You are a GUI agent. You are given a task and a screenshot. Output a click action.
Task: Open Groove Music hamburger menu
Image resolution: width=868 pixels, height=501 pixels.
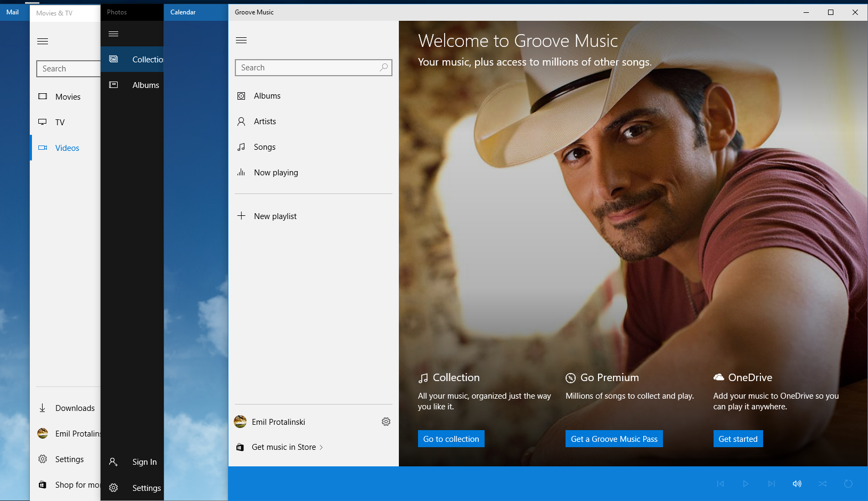coord(241,41)
